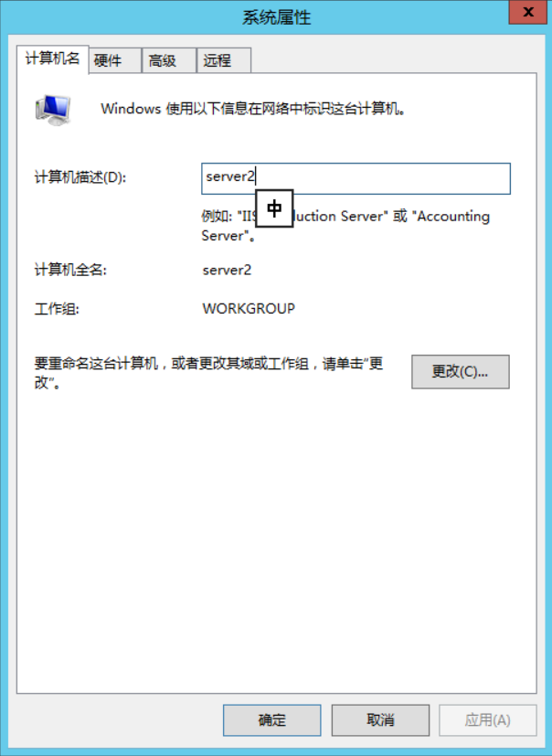Click the 中 input method indicator
Screen dimensions: 552x756
tap(274, 208)
